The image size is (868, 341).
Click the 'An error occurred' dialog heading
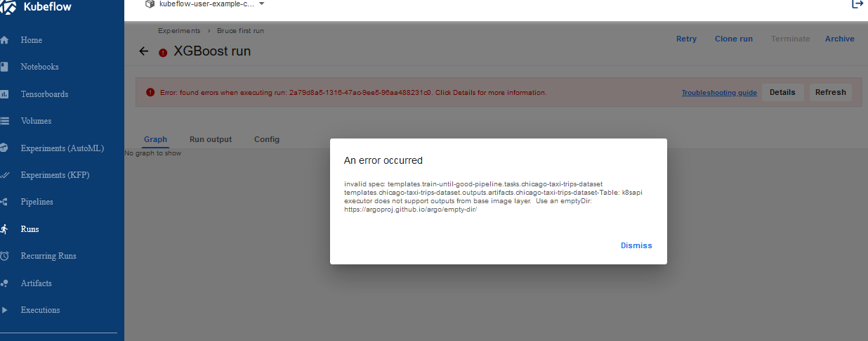coord(383,160)
